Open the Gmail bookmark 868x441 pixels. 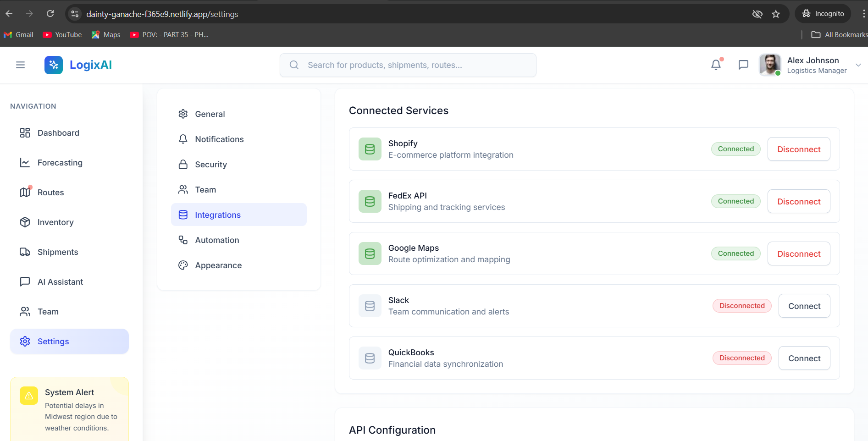pos(19,35)
